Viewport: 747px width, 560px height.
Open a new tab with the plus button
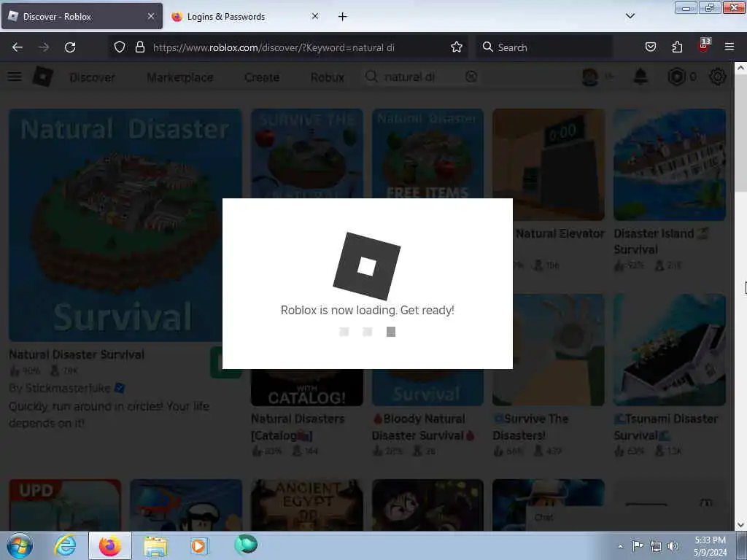[343, 17]
